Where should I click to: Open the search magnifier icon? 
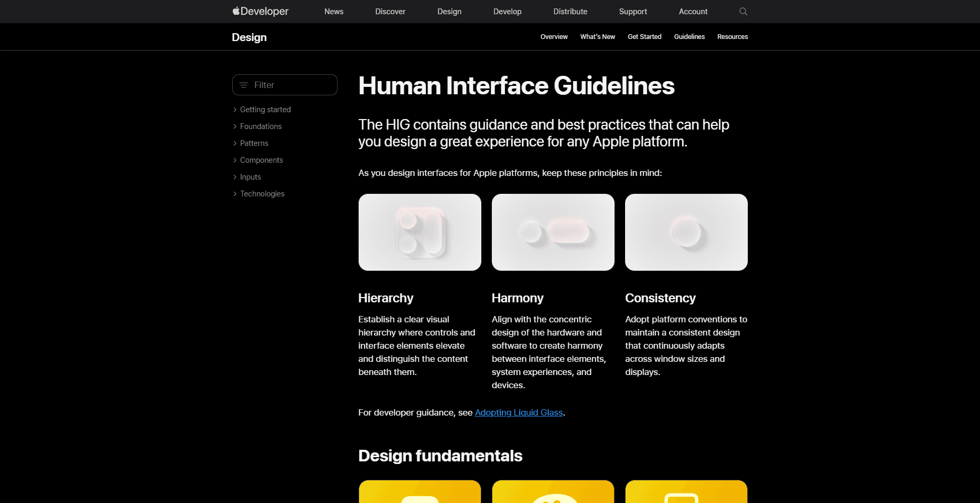tap(743, 12)
